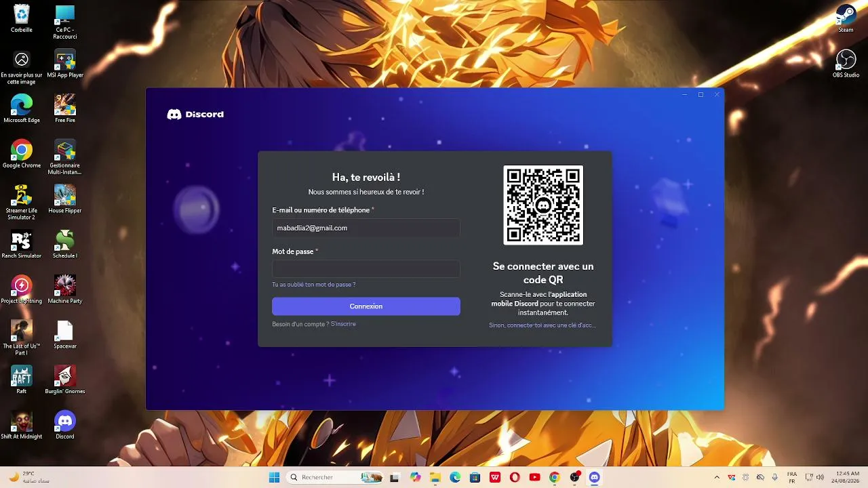868x488 pixels.
Task: Click the 'Se connecter avec un code QR' text
Action: pos(543,273)
